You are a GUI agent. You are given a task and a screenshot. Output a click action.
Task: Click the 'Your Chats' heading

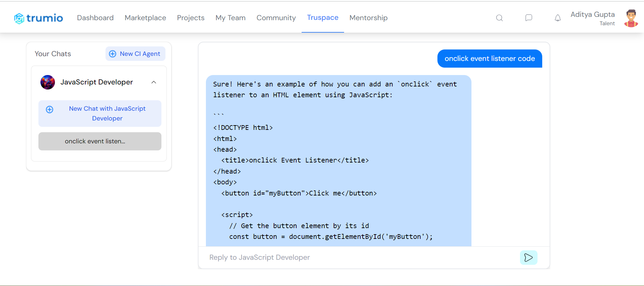coord(53,54)
